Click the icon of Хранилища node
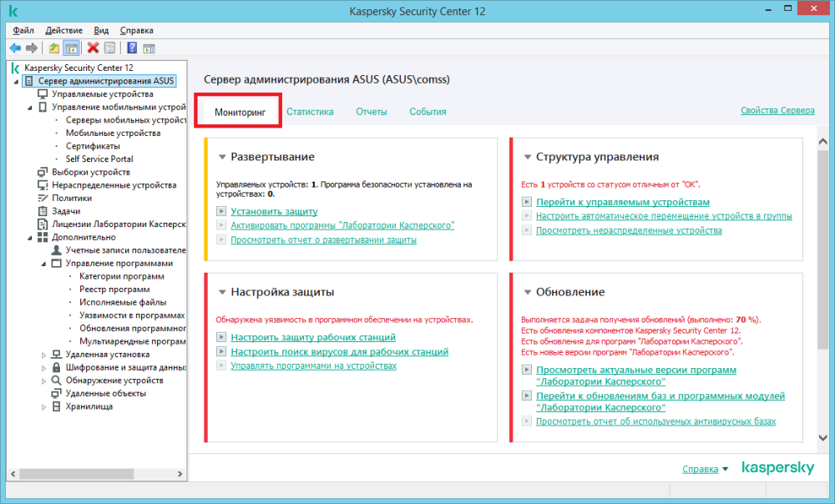 pos(57,406)
